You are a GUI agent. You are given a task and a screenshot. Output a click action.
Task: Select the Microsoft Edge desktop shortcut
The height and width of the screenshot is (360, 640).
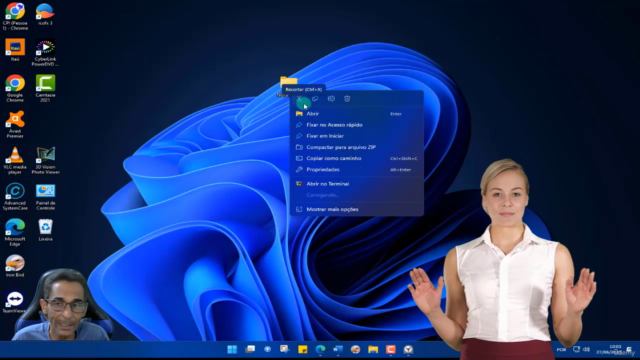(15, 232)
